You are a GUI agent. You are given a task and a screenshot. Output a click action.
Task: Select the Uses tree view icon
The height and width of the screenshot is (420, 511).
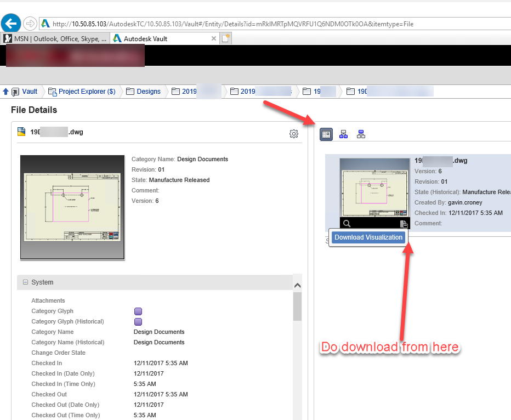[343, 134]
